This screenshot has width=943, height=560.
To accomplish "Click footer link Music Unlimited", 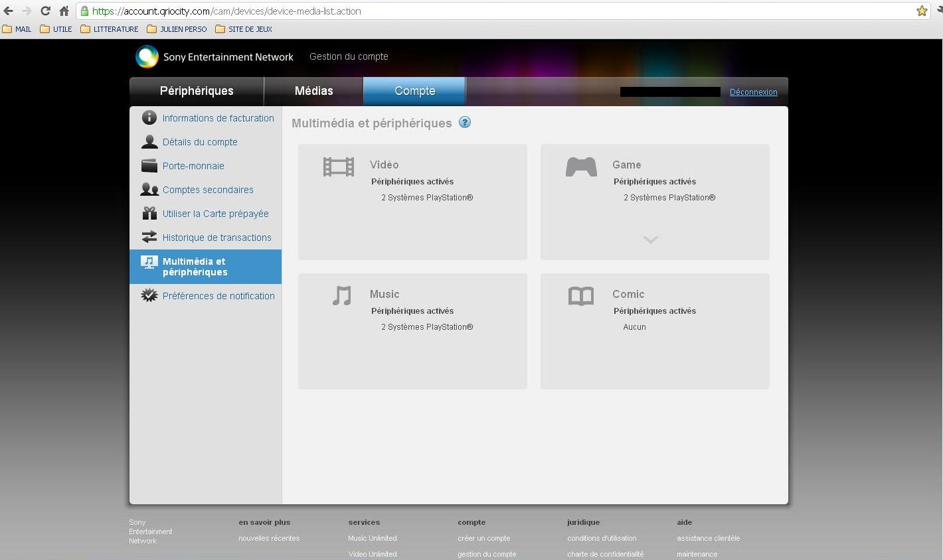I will click(373, 538).
